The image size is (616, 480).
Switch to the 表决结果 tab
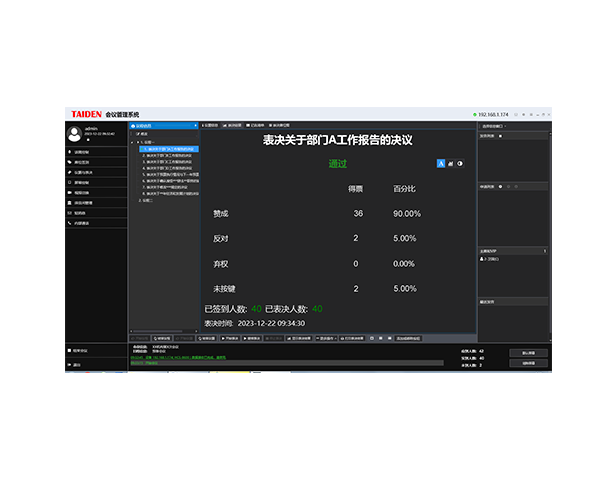click(233, 126)
